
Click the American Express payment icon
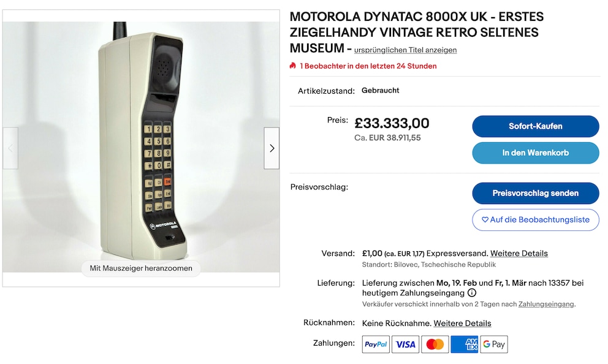pyautogui.click(x=464, y=344)
